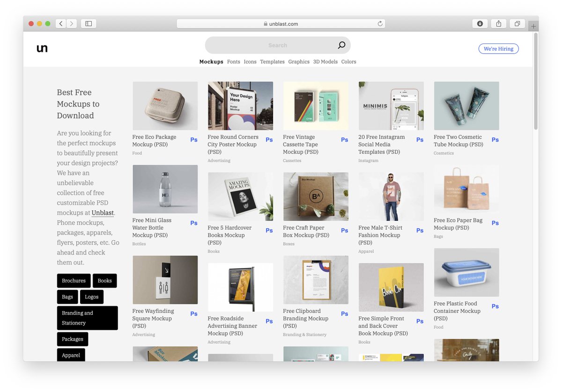Image resolution: width=562 pixels, height=392 pixels.
Task: Click the page vertical scrollbar
Action: (536, 82)
